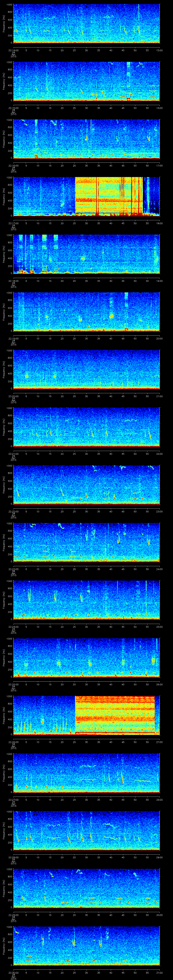The height and width of the screenshot is (980, 173).
Task: Select the "27:00" end time text
Action: (159, 742)
